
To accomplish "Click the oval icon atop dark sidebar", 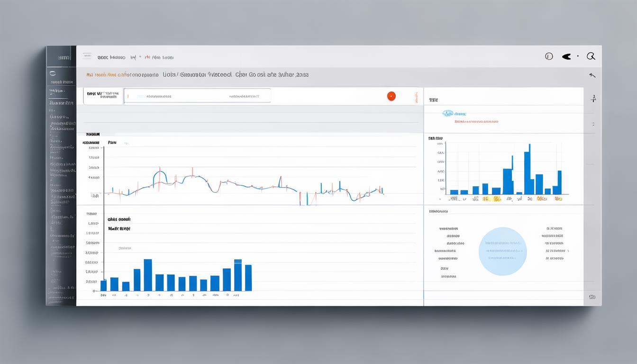I will point(53,73).
